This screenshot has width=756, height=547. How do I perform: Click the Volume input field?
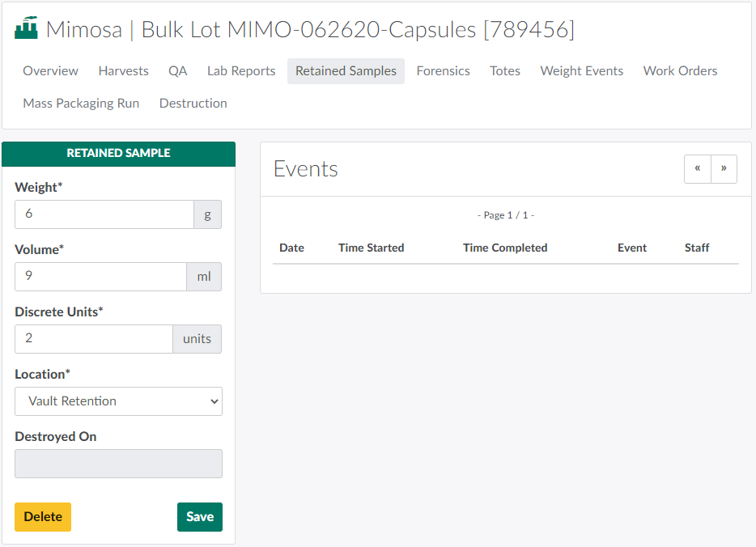100,277
